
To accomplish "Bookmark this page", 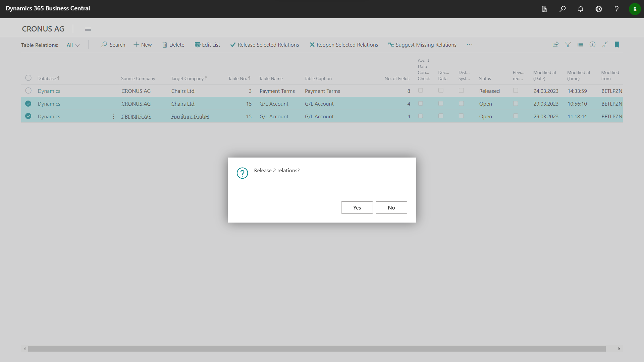I will pos(617,45).
